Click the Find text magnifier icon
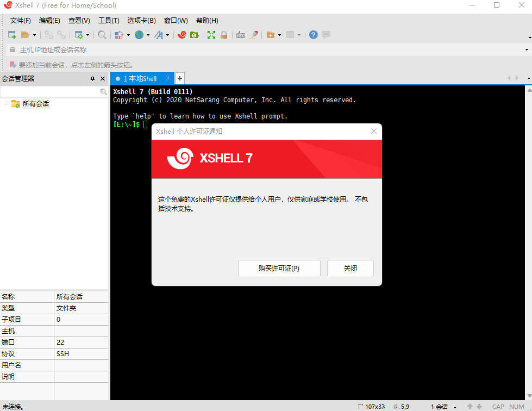The height and width of the screenshot is (411, 532). [x=102, y=34]
